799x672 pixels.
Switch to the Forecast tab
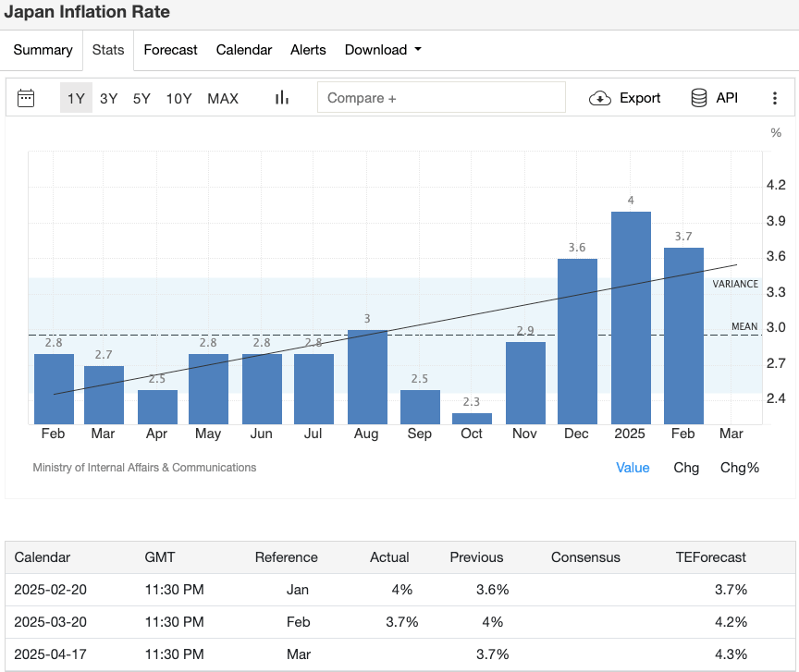coord(170,50)
